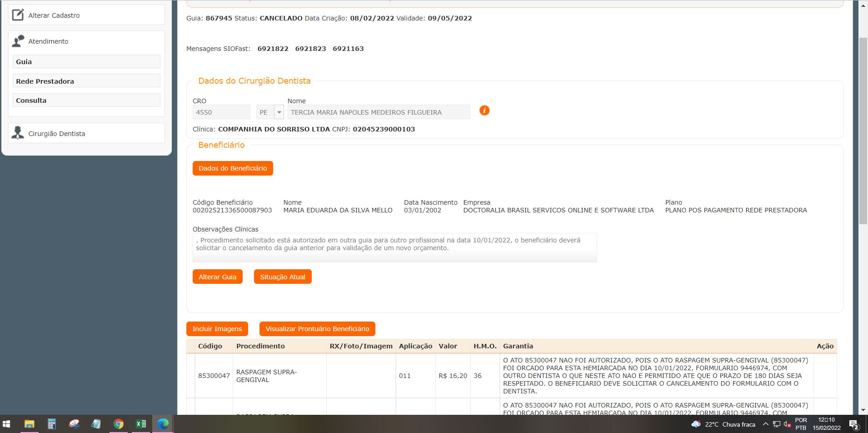This screenshot has height=433, width=868.
Task: Open SIOFast message 6921823
Action: (x=310, y=49)
